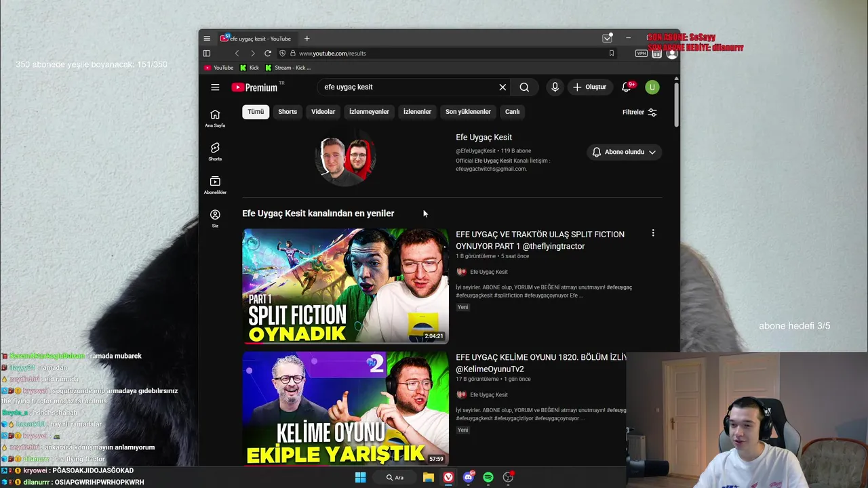Open the browser main menu icon
The image size is (868, 488).
click(207, 39)
